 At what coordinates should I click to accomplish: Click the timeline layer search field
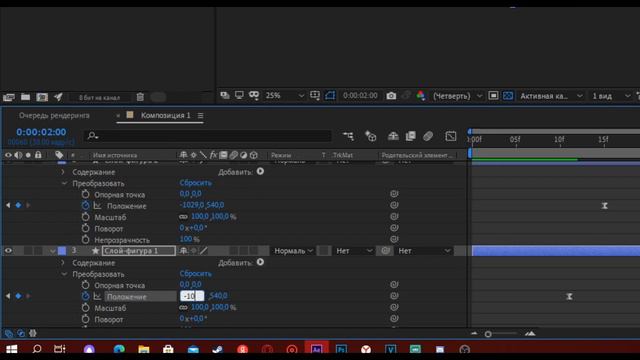pyautogui.click(x=207, y=136)
